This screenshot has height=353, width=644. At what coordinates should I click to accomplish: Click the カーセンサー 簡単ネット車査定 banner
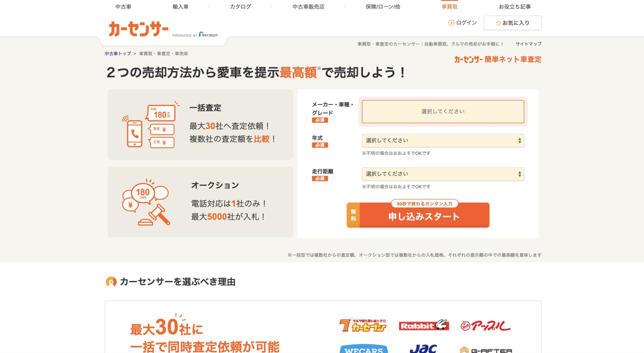click(498, 59)
